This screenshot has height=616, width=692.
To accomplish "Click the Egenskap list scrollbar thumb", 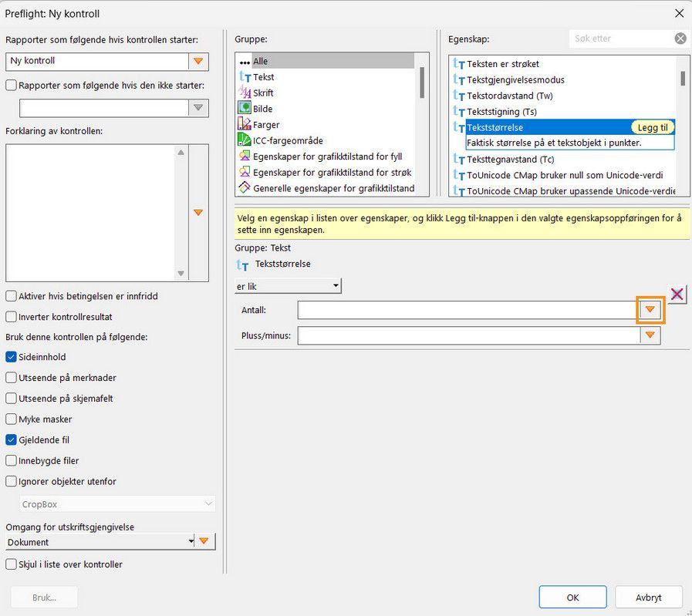I will (683, 78).
